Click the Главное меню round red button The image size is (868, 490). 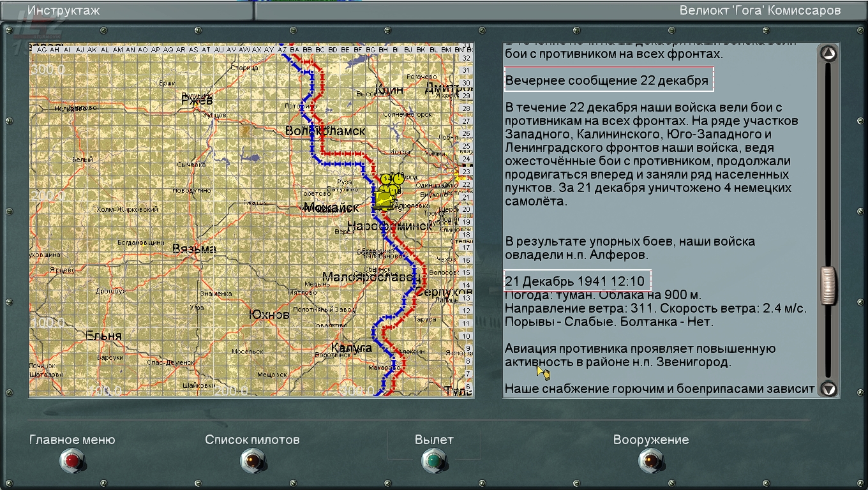tap(73, 460)
